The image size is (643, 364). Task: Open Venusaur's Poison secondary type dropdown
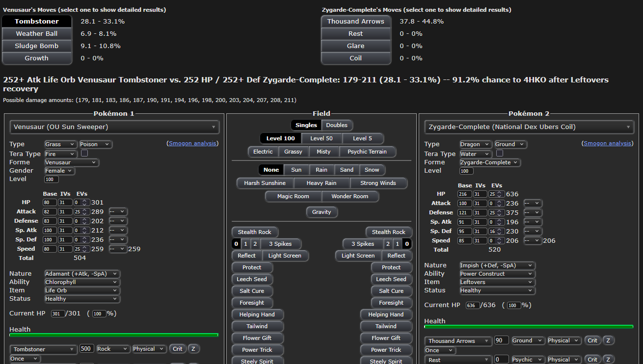(x=95, y=144)
